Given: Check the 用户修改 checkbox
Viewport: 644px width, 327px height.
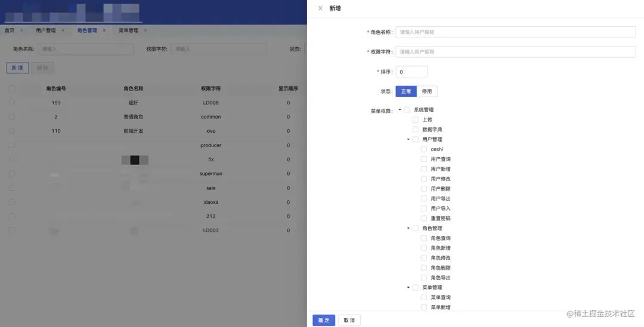Looking at the screenshot, I should (424, 179).
